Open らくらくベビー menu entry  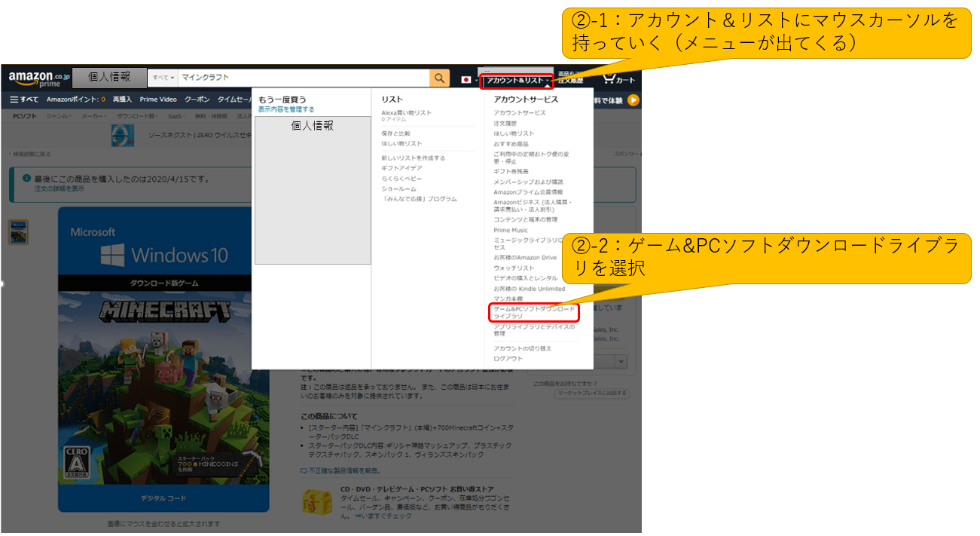coord(401,179)
